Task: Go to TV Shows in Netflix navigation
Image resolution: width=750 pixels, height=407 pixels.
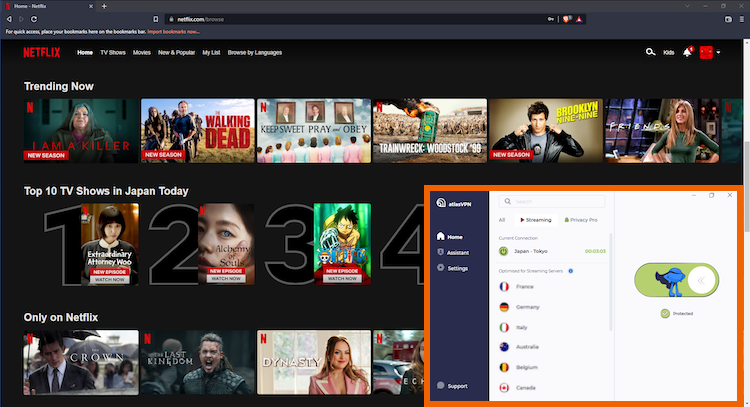Action: point(113,53)
